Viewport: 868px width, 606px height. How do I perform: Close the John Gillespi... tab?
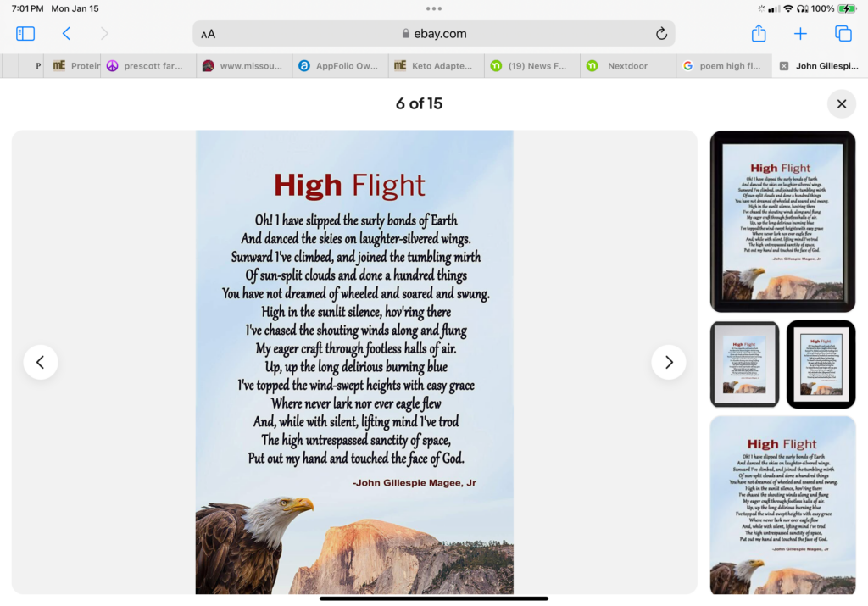point(784,66)
